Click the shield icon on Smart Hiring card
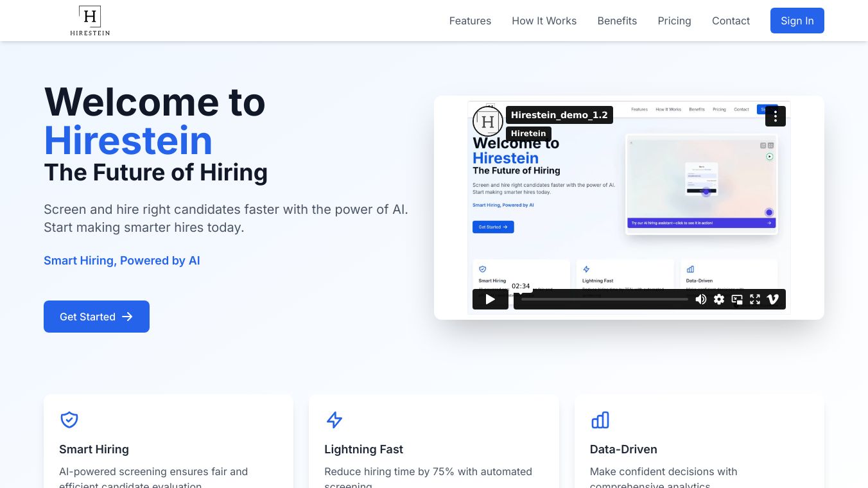Screen dimensions: 868x488 (69, 420)
